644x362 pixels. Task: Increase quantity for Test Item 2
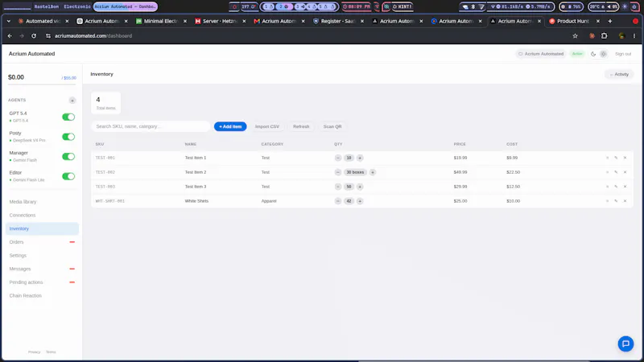click(x=373, y=172)
